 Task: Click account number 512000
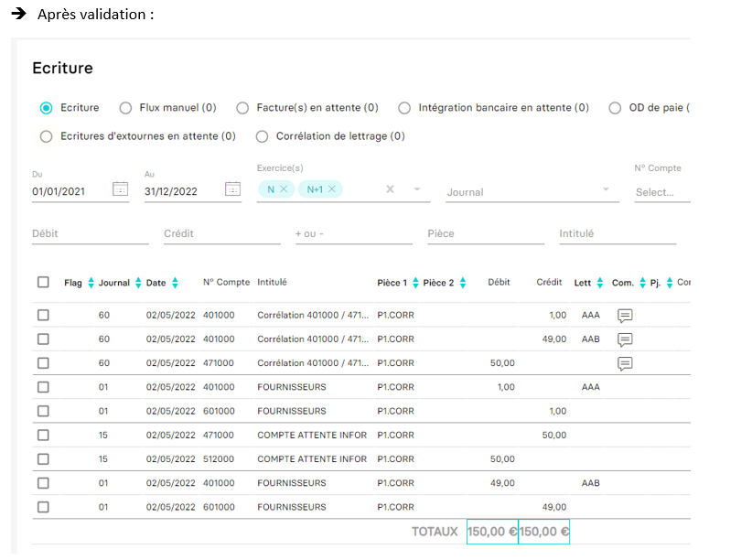[219, 459]
